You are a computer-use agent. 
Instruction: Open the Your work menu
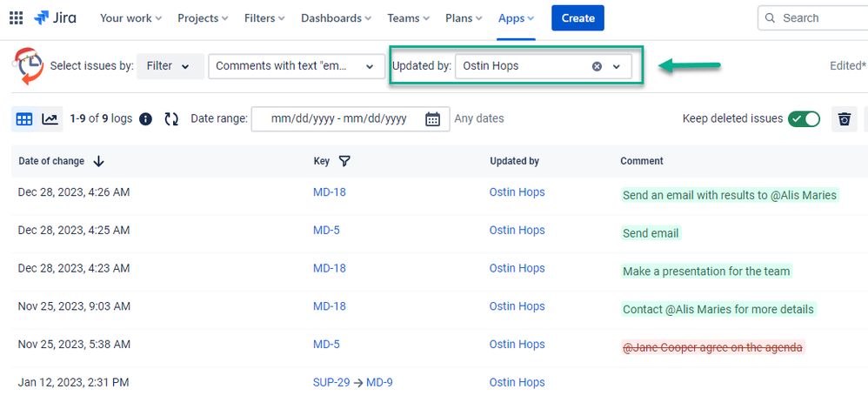130,18
